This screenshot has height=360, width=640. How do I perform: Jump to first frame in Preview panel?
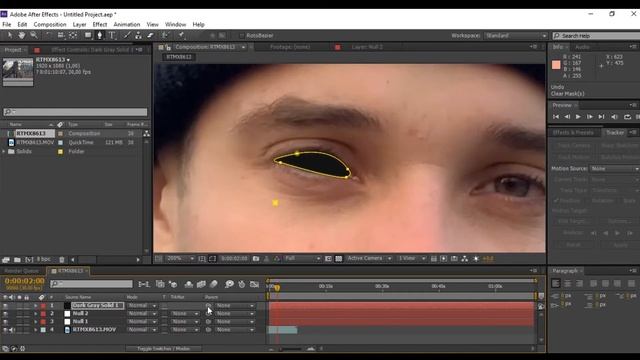[556, 117]
